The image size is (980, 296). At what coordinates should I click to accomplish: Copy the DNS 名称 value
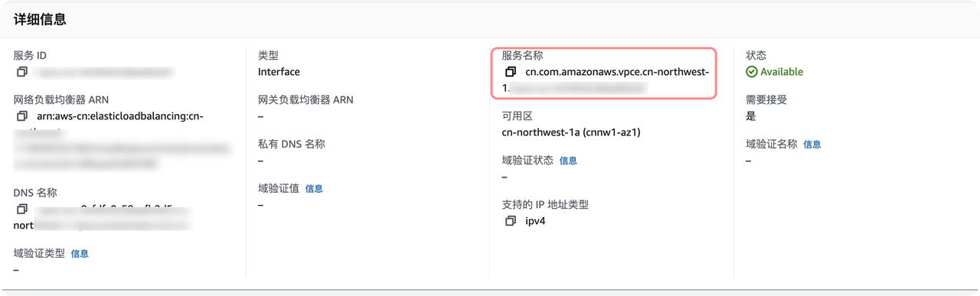click(x=21, y=209)
